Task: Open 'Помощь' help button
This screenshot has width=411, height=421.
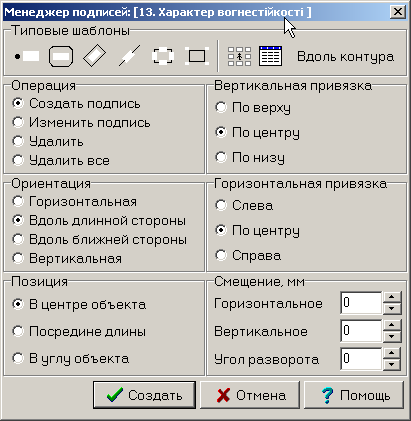Action: pos(354,395)
